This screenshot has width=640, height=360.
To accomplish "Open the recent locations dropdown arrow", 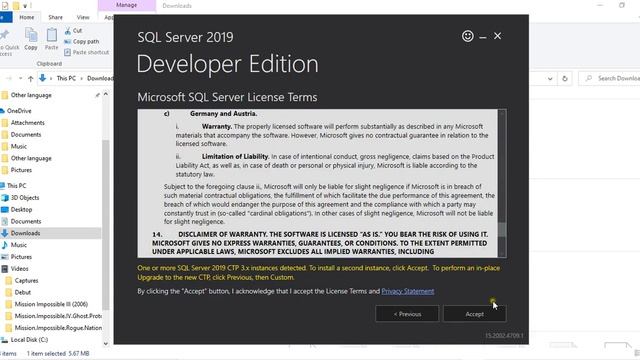I will (x=20, y=78).
